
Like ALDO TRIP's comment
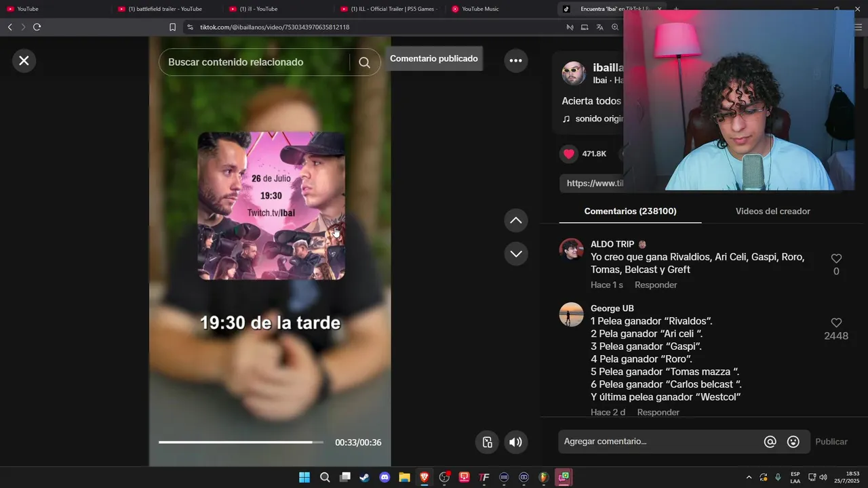coord(836,259)
